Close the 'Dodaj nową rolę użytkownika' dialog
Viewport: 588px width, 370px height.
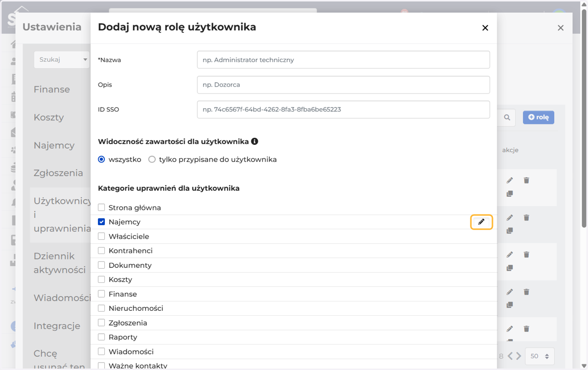coord(485,28)
